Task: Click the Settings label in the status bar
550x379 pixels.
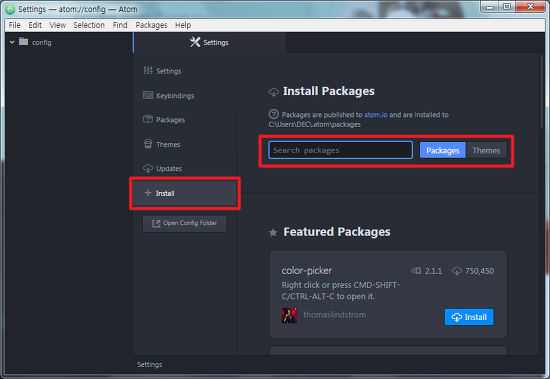Action: point(150,365)
